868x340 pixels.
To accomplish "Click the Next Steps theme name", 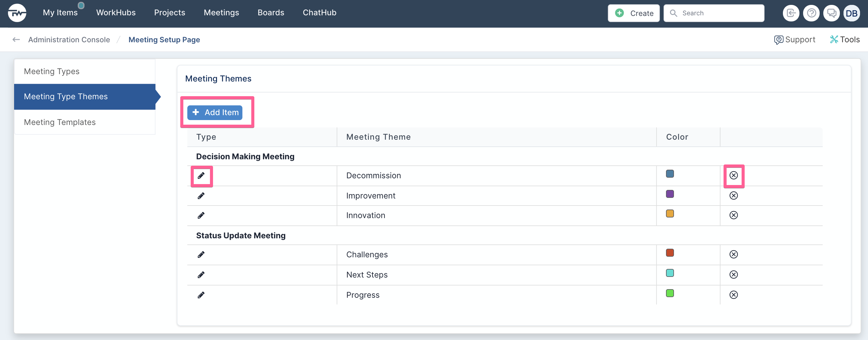I will click(367, 275).
